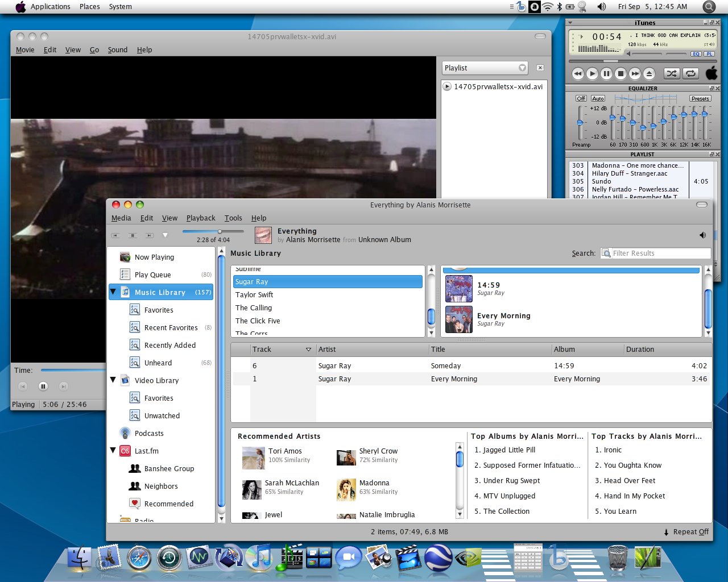This screenshot has height=582, width=728.
Task: Open Favorites playlist under Music Library
Action: click(159, 310)
